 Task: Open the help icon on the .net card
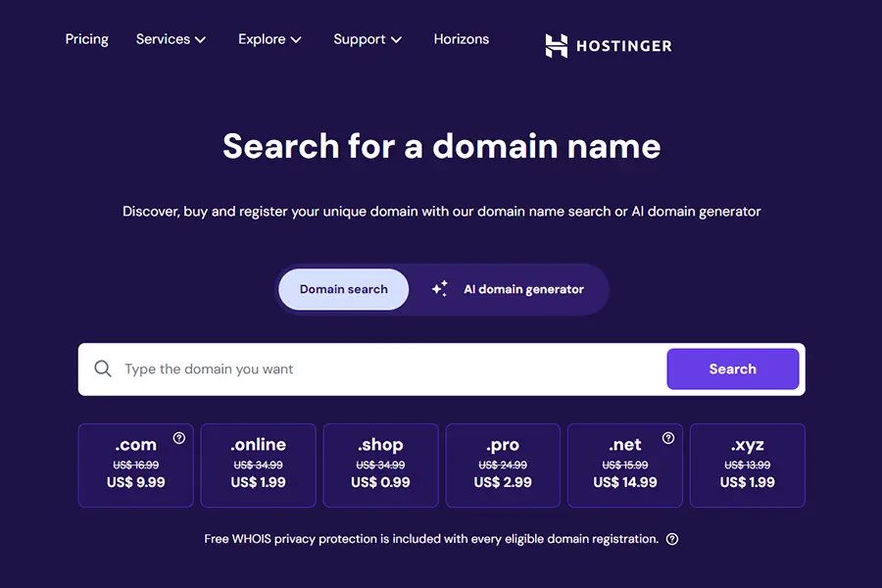668,438
